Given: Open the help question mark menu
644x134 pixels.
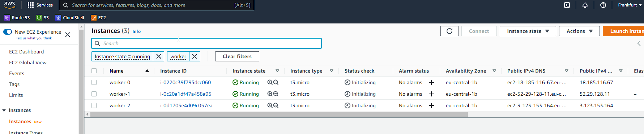Looking at the screenshot, I should coord(603,5).
